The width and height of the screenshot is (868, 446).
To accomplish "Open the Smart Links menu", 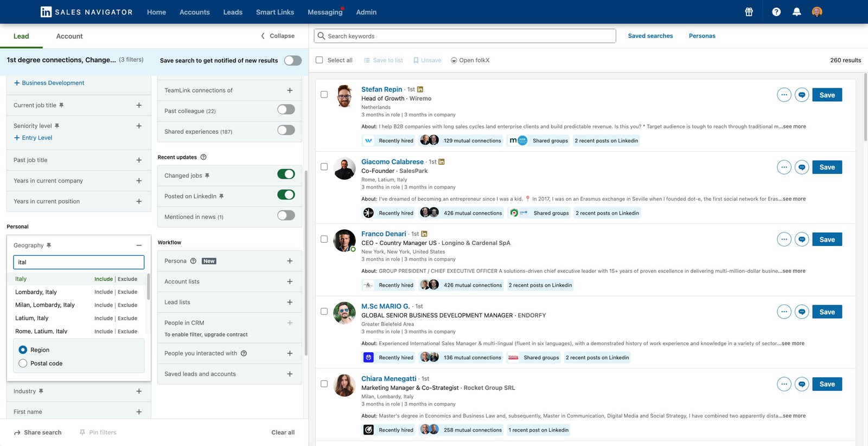I will [x=275, y=12].
